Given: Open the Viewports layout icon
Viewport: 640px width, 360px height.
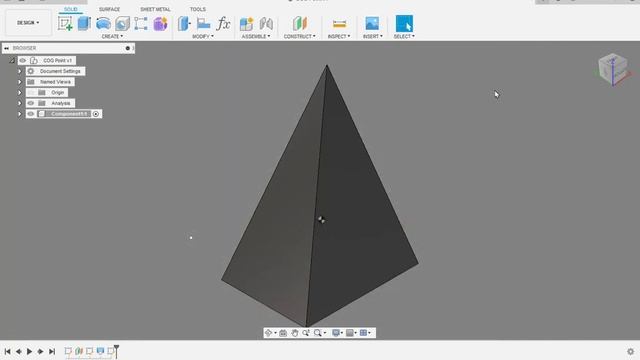Looking at the screenshot, I should pos(363,333).
